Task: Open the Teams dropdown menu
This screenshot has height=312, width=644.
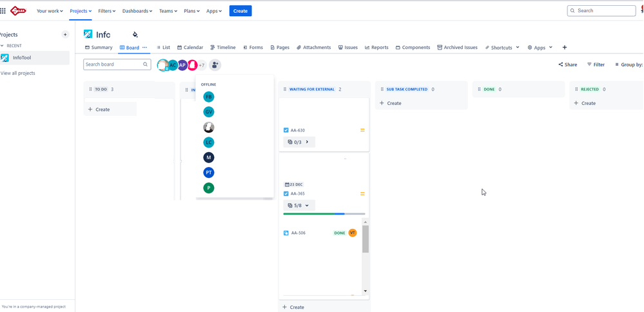Action: (168, 11)
